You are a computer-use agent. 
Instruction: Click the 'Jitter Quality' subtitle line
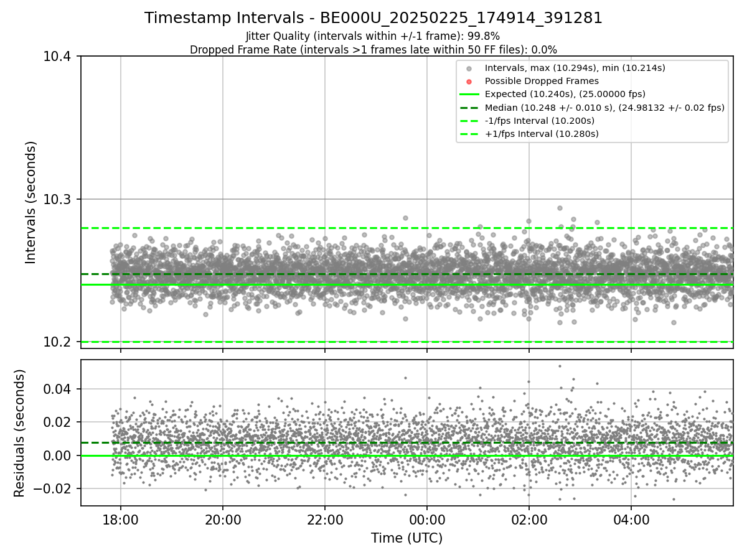(x=373, y=36)
